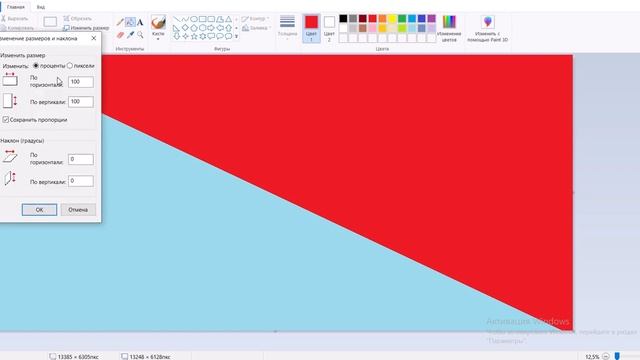The width and height of the screenshot is (640, 360).
Task: Click the Crop (Обрезать) command
Action: pos(78,18)
